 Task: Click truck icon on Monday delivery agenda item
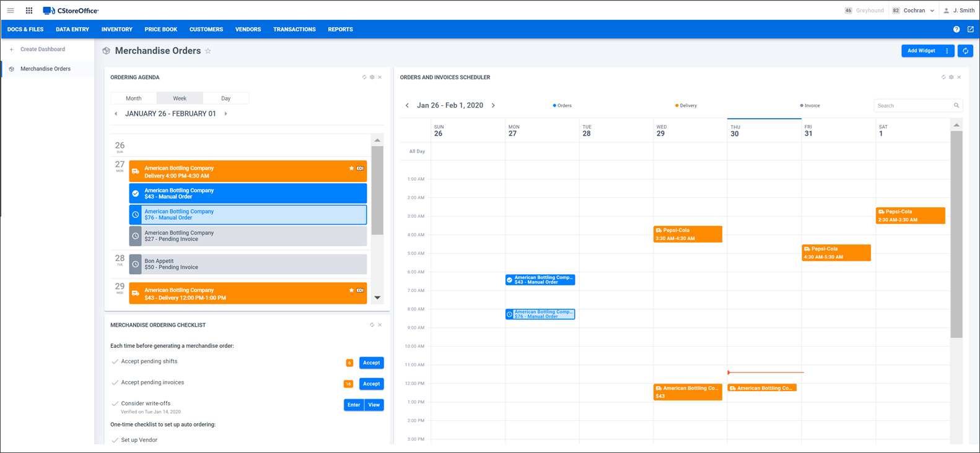pyautogui.click(x=136, y=171)
